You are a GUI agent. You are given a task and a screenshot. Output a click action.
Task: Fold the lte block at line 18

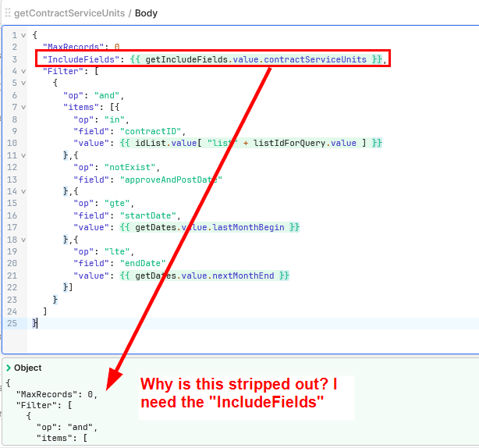click(23, 240)
